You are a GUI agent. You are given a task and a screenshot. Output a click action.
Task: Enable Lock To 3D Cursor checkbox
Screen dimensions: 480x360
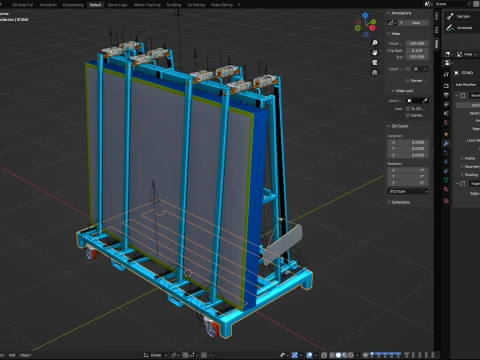pyautogui.click(x=407, y=109)
